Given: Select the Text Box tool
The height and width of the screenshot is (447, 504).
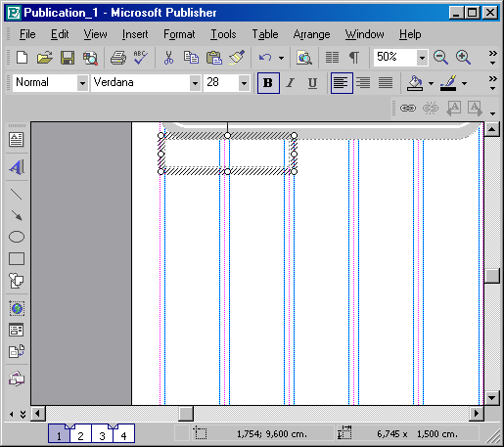Looking at the screenshot, I should point(17,140).
